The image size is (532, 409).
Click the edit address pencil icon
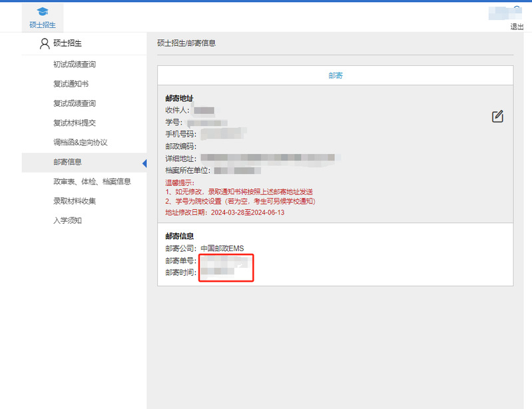(497, 117)
